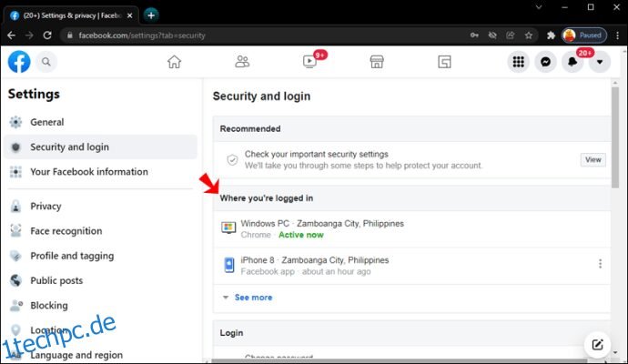Viewport: 628px width, 364px height.
Task: Click the address bar URL field
Action: tap(264, 35)
